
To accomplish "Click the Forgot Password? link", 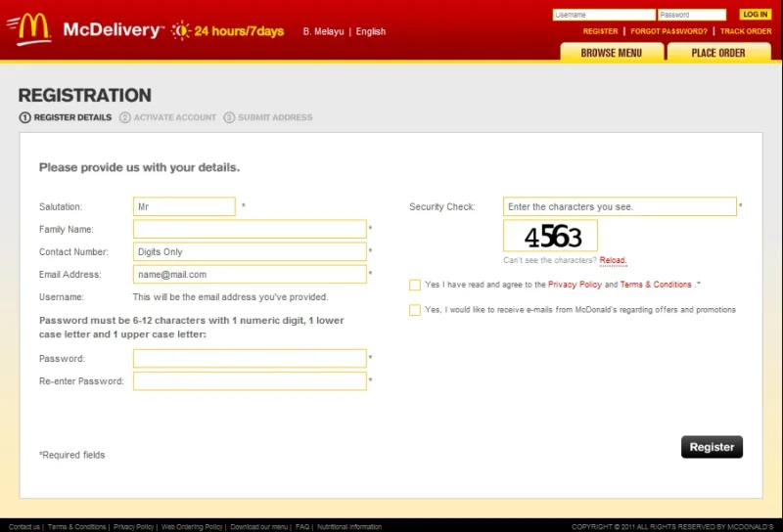I will point(668,31).
